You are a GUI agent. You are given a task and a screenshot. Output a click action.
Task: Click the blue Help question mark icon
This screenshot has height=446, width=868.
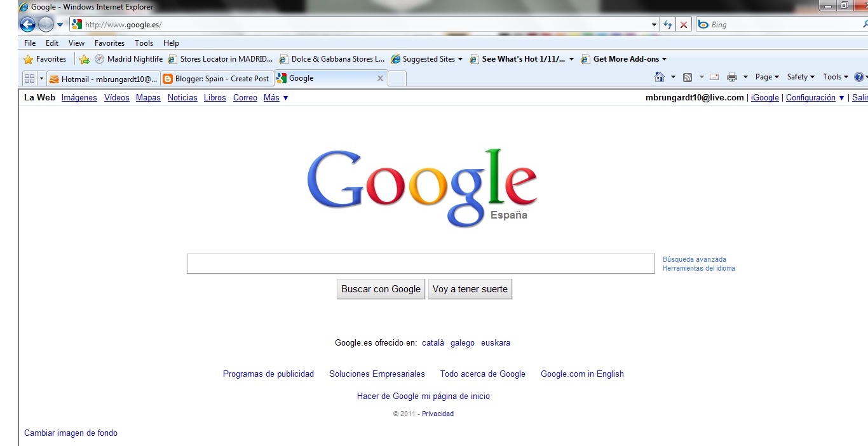tap(859, 77)
